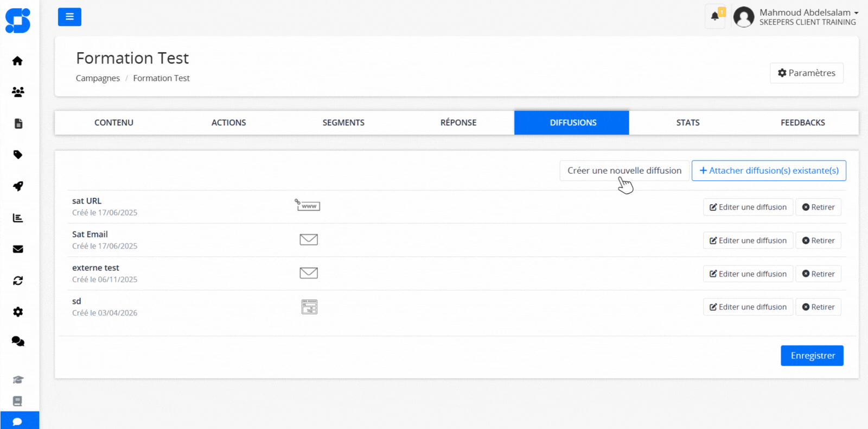Viewport: 868px width, 429px height.
Task: Open the CONTENU tab
Action: click(114, 123)
